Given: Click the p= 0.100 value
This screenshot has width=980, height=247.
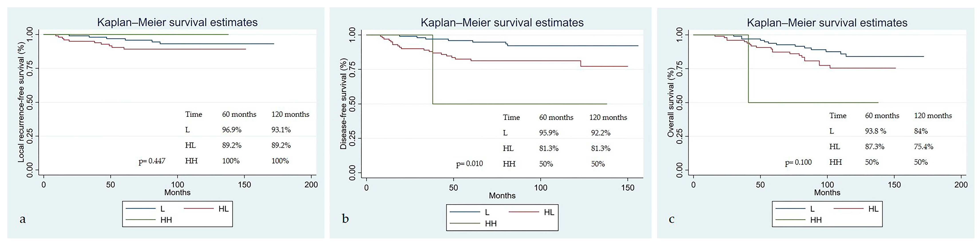Looking at the screenshot, I should 798,162.
